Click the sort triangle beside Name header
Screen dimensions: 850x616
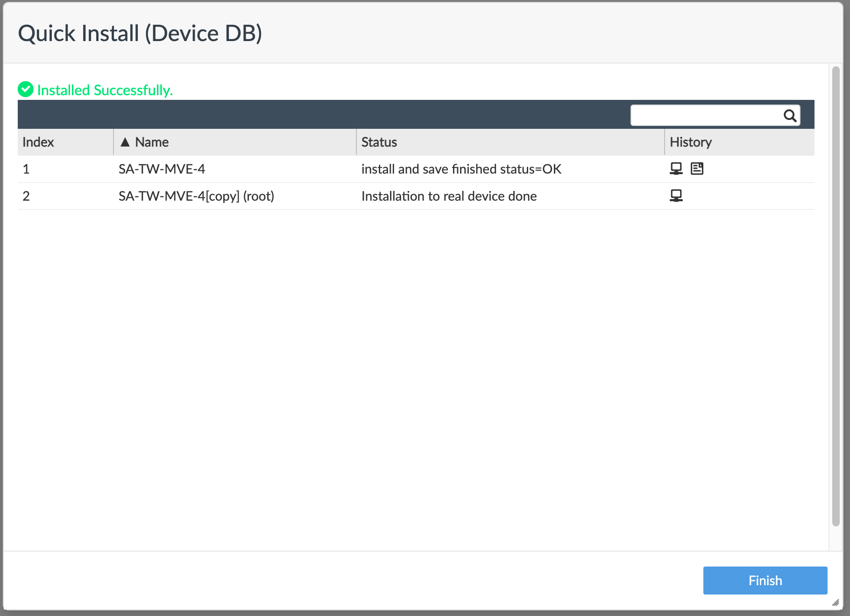coord(125,142)
